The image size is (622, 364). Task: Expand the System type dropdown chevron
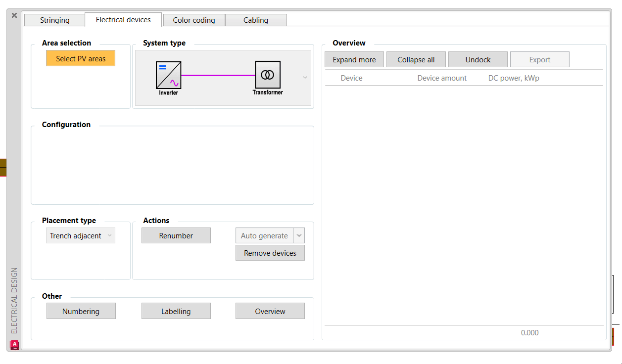click(305, 78)
